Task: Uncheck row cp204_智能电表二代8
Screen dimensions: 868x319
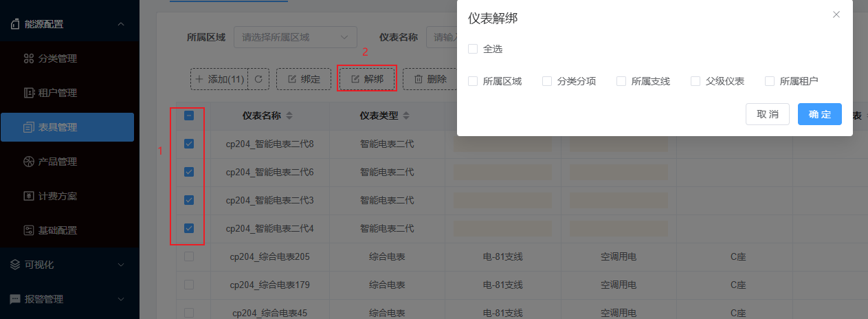Action: [189, 144]
